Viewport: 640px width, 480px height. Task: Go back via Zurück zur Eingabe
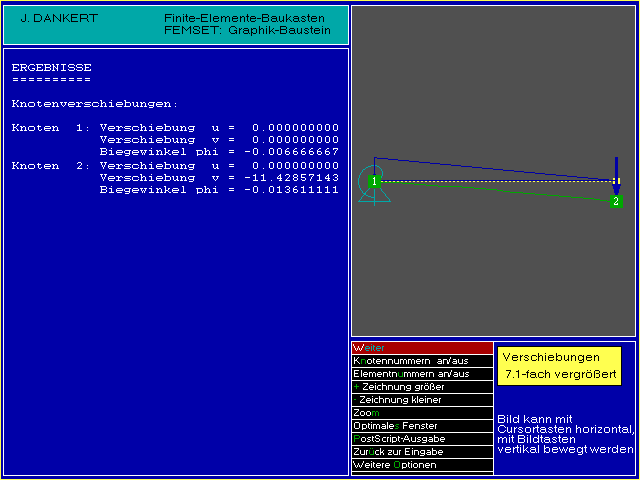point(422,451)
